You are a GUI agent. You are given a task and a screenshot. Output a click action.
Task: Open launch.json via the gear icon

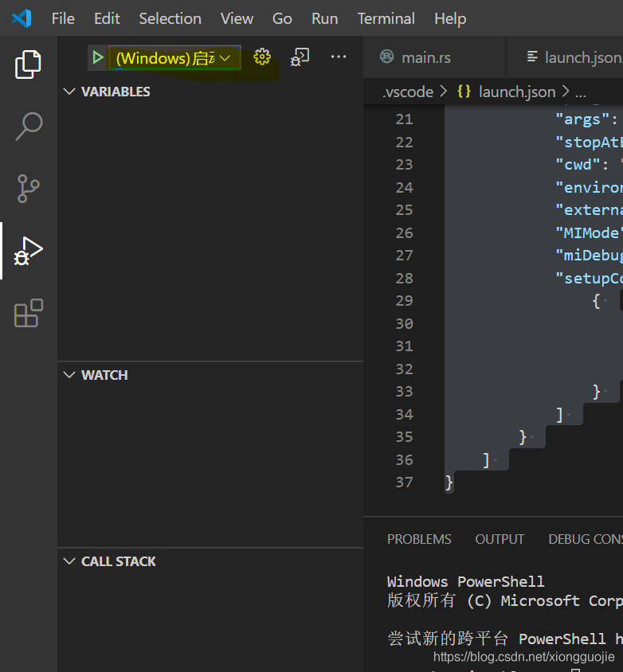tap(262, 57)
